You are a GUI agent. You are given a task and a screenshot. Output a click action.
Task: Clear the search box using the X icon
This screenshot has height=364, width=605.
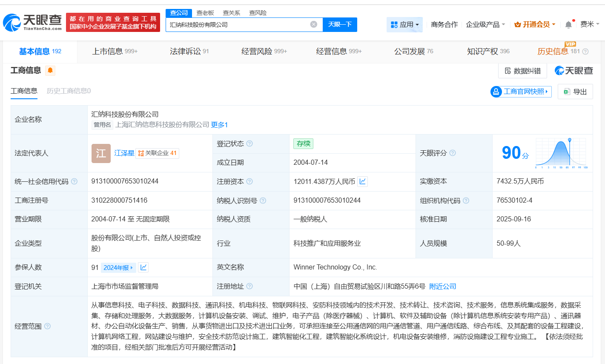314,25
